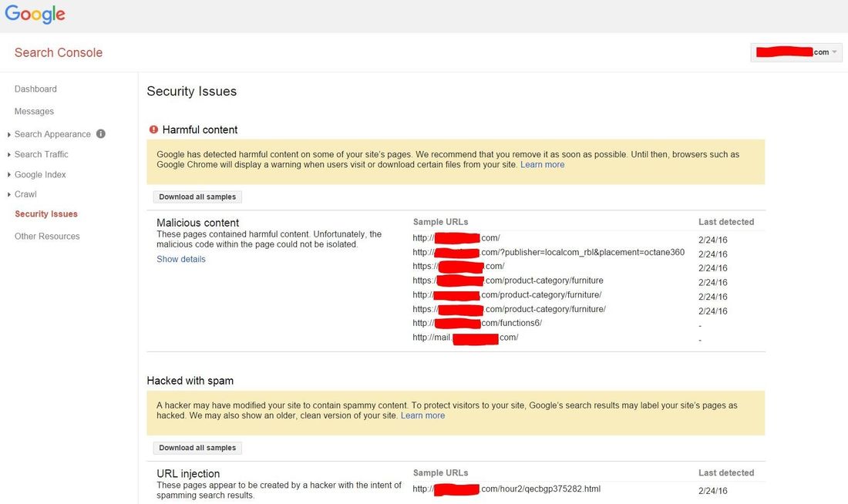Open the hour2/qecbgp375282.html sample URL

(x=506, y=489)
